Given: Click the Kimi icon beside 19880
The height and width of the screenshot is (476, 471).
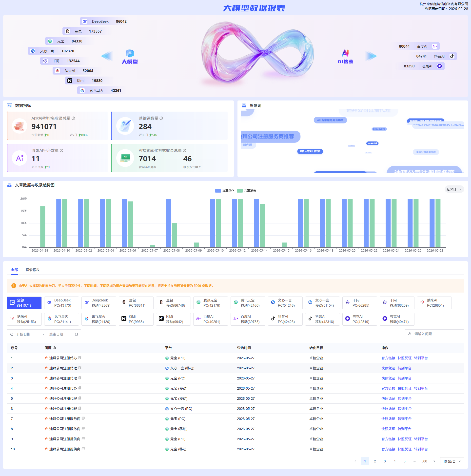Looking at the screenshot, I should coord(70,81).
